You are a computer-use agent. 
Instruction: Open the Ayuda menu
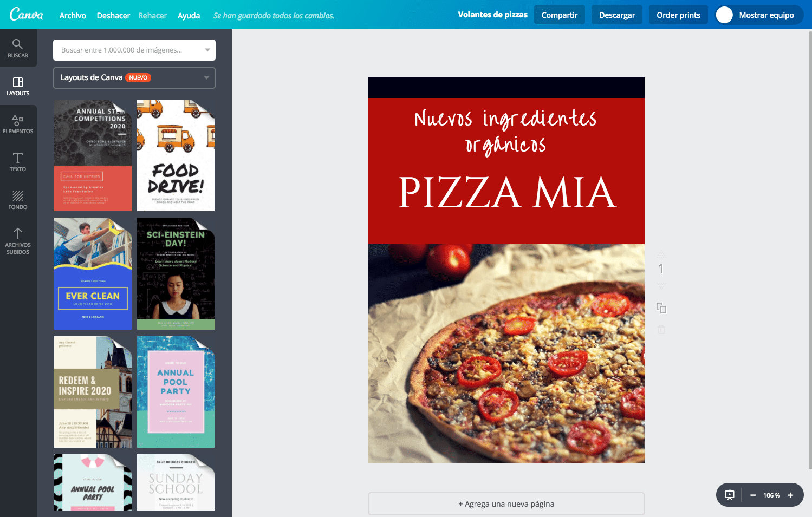coord(189,16)
